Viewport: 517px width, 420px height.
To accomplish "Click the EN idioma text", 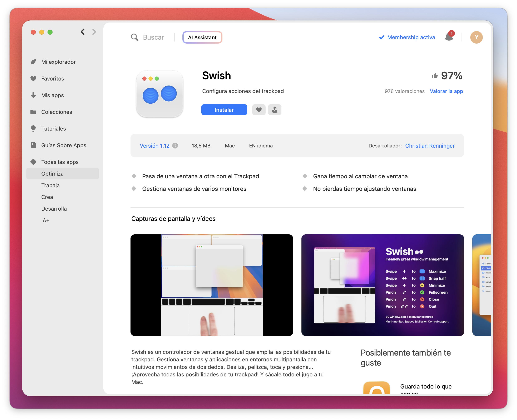I will pyautogui.click(x=261, y=146).
